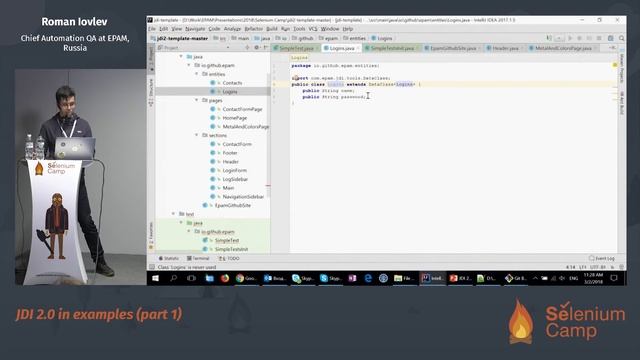Open the Search Everywhere magnifier icon in IntelliJ toolbar
Image resolution: width=640 pixels, height=360 pixels.
pyautogui.click(x=621, y=38)
